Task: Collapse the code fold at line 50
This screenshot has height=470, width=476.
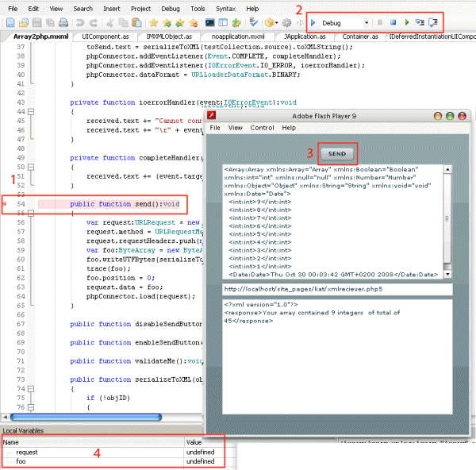Action: 31,167
